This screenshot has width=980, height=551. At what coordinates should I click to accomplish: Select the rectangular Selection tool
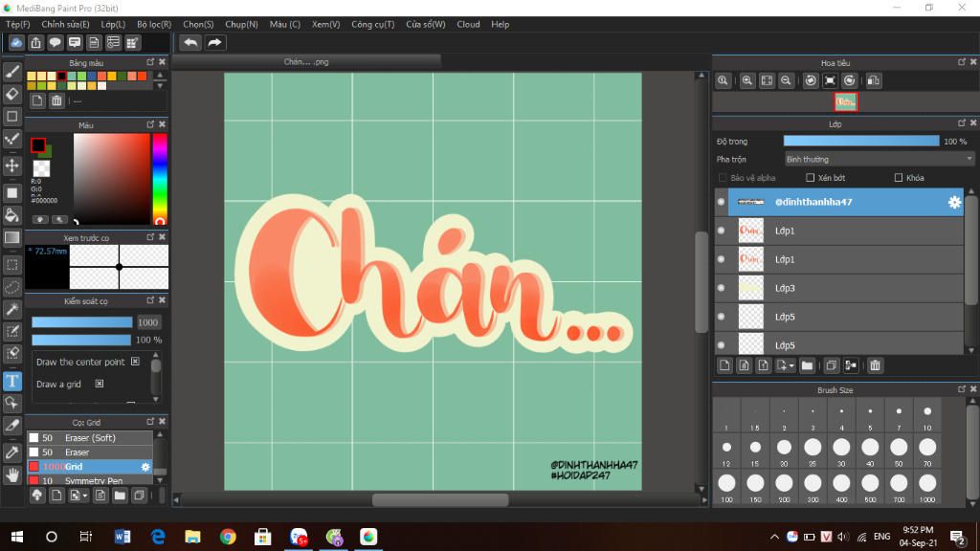coord(11,265)
